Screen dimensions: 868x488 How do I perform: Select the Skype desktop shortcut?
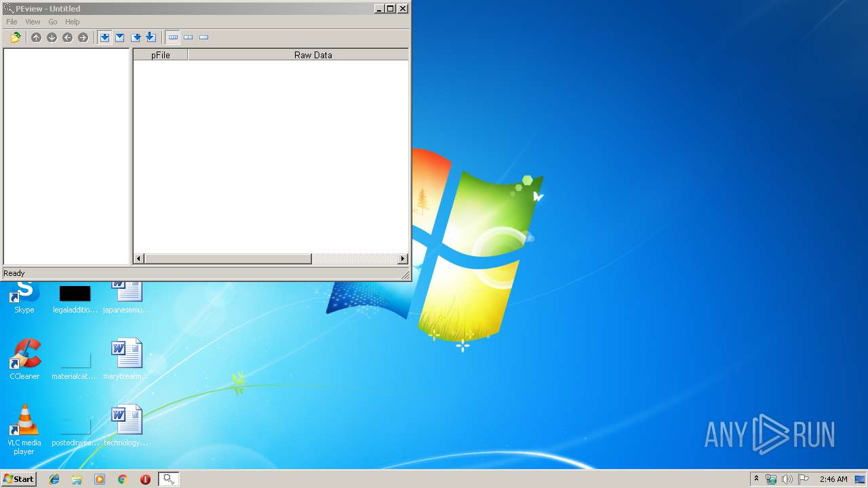[x=24, y=298]
